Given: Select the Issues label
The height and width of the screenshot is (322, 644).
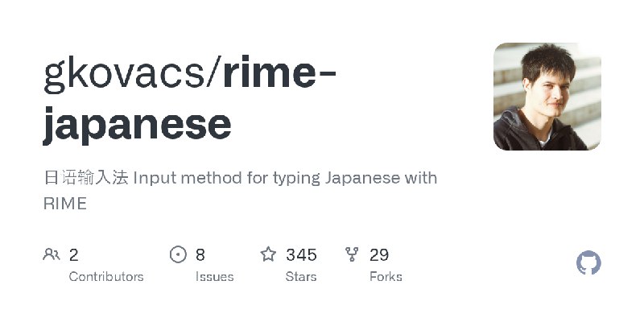Looking at the screenshot, I should tap(214, 277).
